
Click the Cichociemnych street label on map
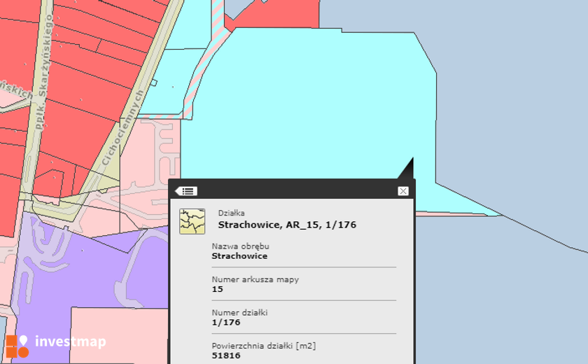coord(122,128)
